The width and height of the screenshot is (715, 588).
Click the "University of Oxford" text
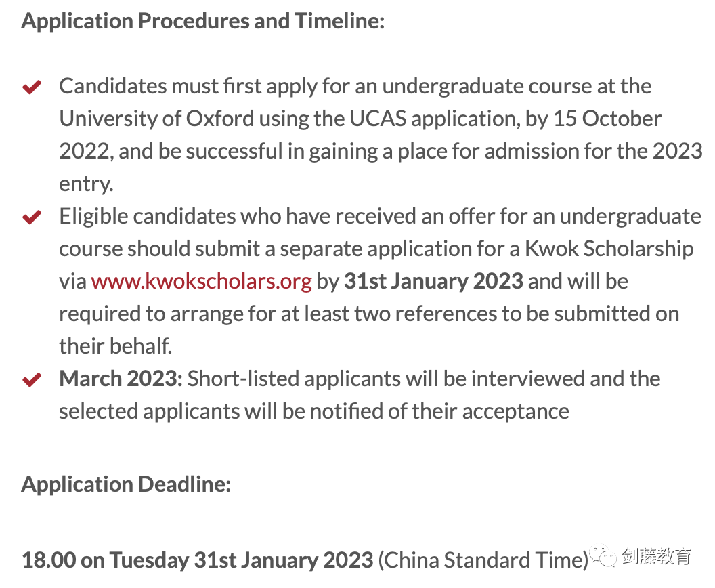tap(156, 119)
